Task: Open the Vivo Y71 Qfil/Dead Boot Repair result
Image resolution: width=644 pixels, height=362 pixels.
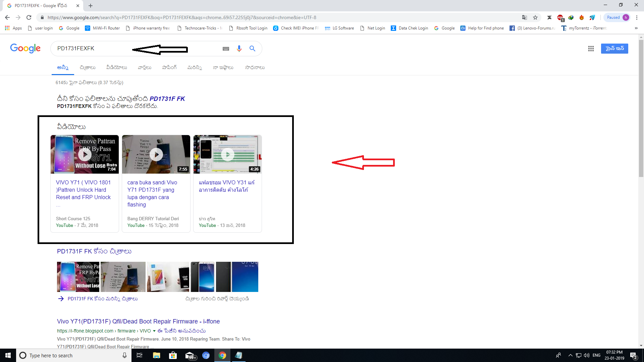Action: (x=138, y=321)
